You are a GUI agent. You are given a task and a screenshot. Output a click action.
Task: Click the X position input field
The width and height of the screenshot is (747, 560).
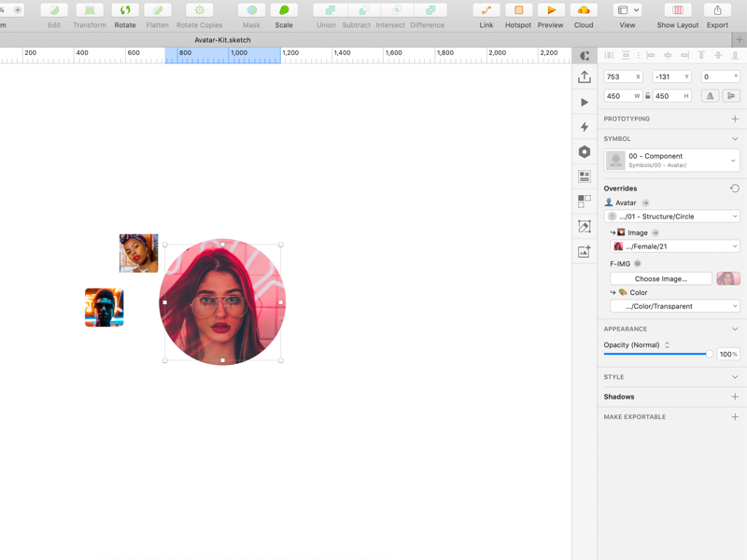tap(619, 77)
